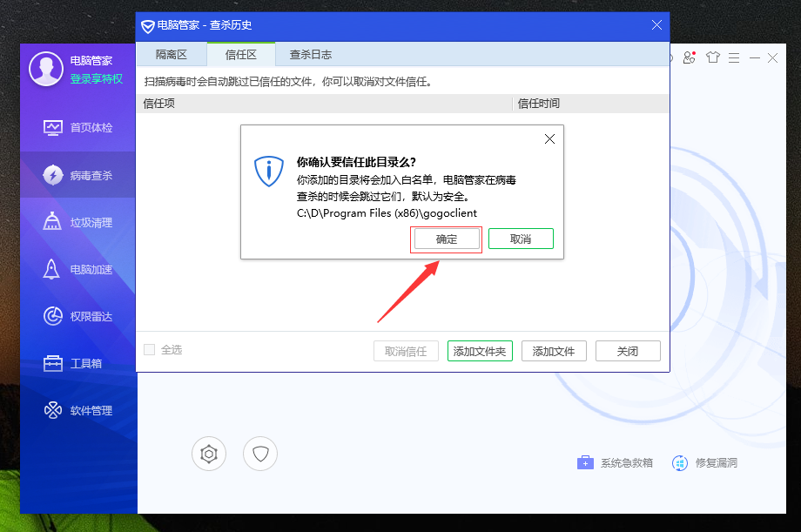Open 系统急救箱 tool

point(615,463)
